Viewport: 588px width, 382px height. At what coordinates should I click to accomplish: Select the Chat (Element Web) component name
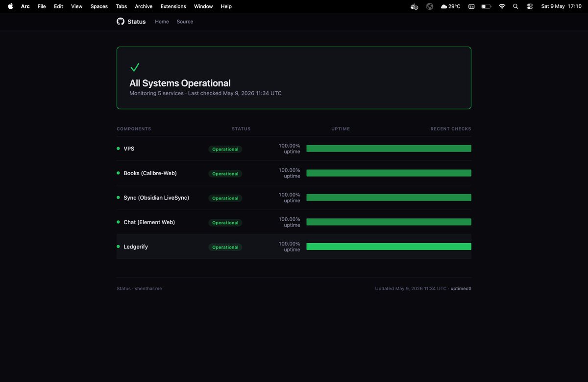pos(149,222)
